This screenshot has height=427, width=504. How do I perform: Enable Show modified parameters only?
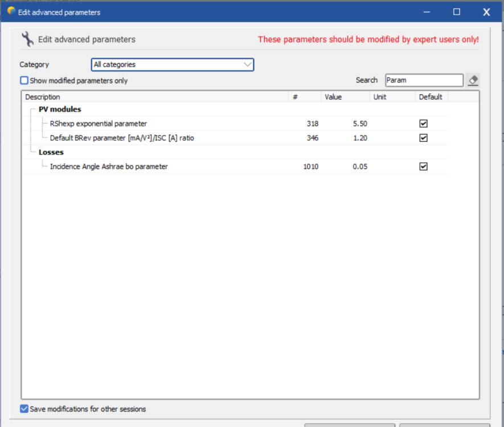coord(24,81)
